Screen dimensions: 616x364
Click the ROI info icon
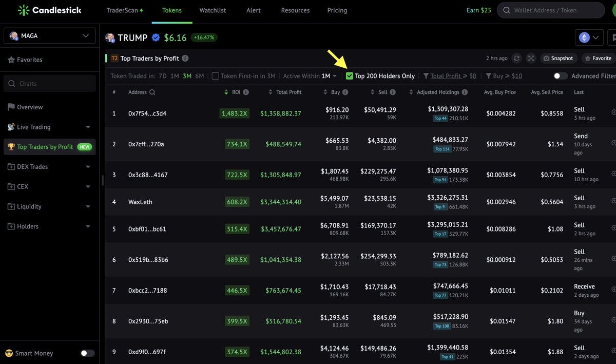click(x=246, y=92)
